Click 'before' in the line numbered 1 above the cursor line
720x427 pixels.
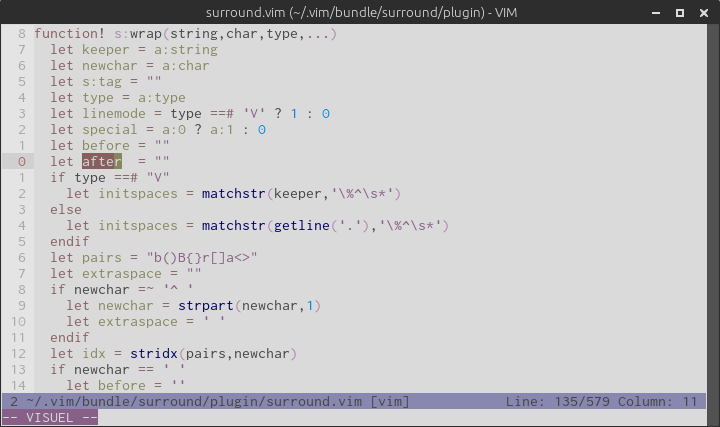click(x=106, y=146)
